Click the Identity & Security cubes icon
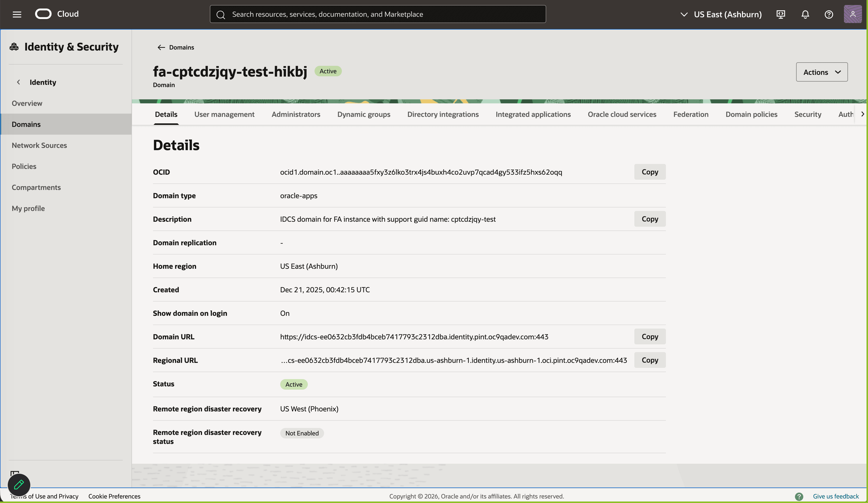The image size is (868, 503). 14,47
